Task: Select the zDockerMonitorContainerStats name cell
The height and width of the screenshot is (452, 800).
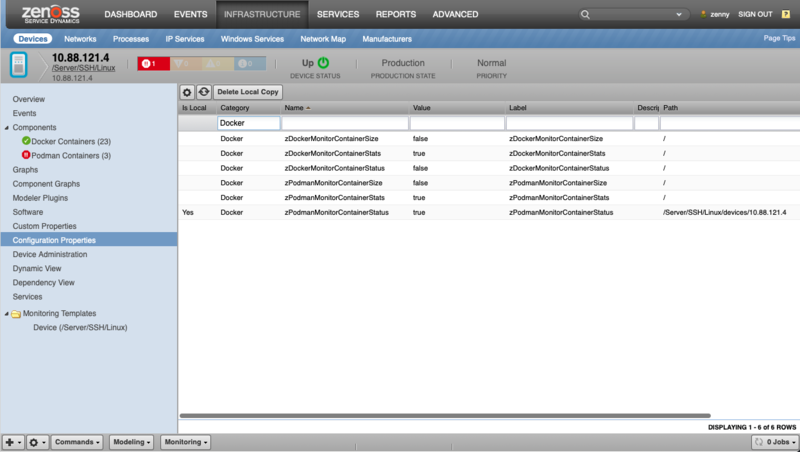Action: coord(333,153)
